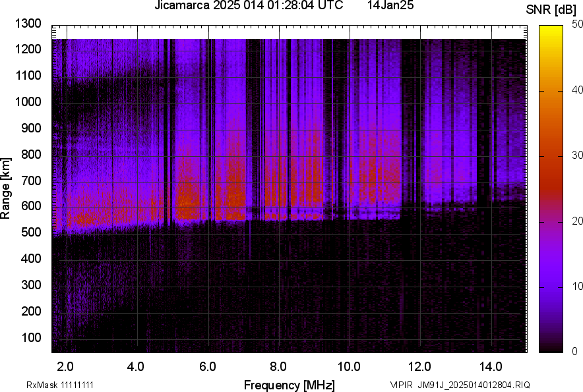Image resolution: width=583 pixels, height=392 pixels.
Task: Click the range tick label '1100'
Action: coord(28,75)
